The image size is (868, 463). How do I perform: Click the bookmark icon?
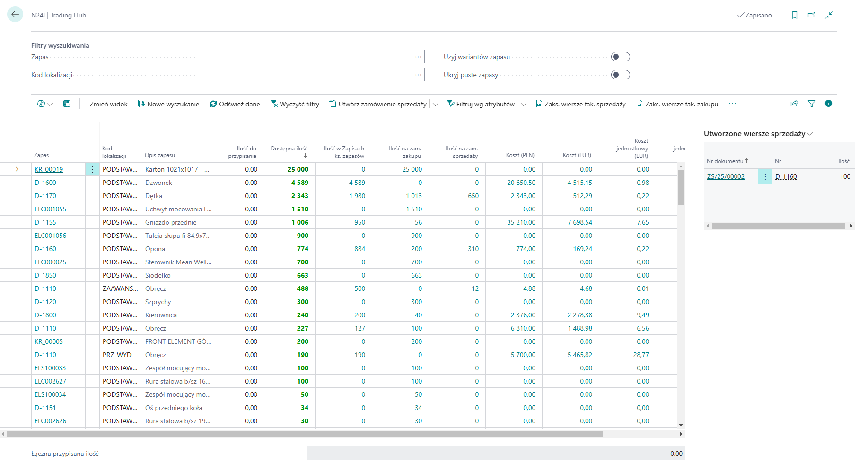tap(795, 15)
